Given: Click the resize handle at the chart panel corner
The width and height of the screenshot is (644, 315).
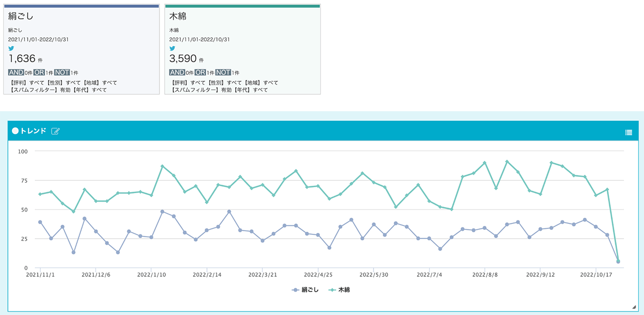Looking at the screenshot, I should pos(634,308).
